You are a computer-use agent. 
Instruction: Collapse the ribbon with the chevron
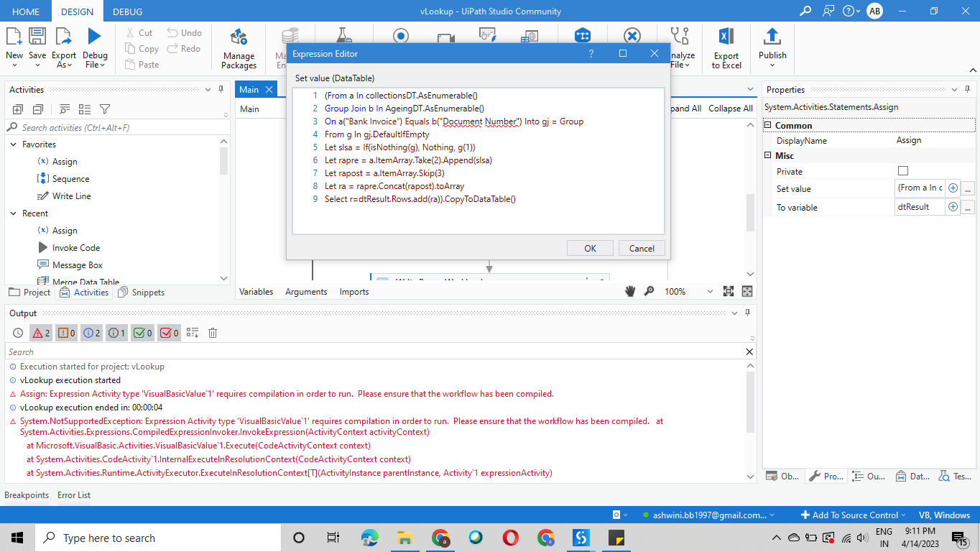972,70
